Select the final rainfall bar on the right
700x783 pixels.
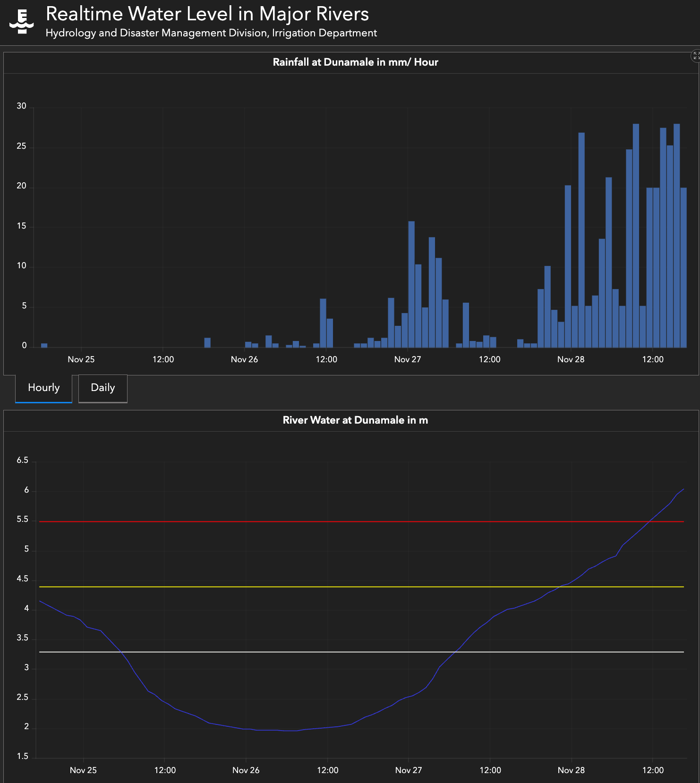683,267
